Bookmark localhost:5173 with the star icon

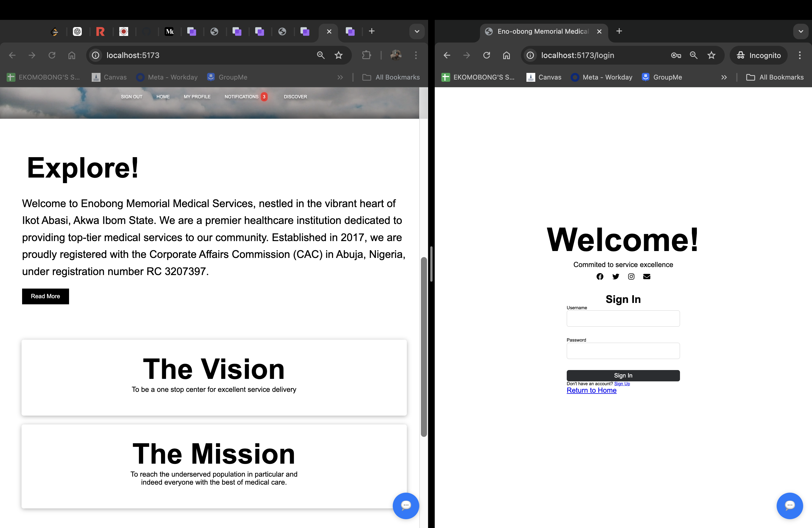338,55
